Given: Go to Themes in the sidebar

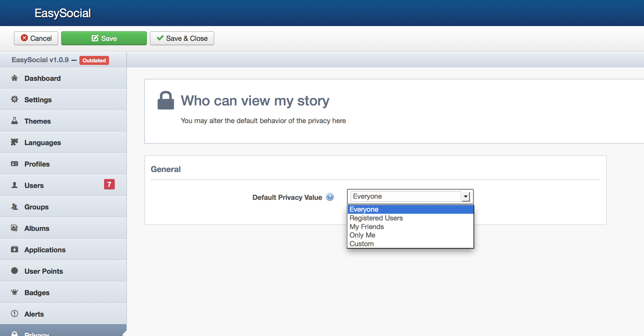Looking at the screenshot, I should (63, 121).
